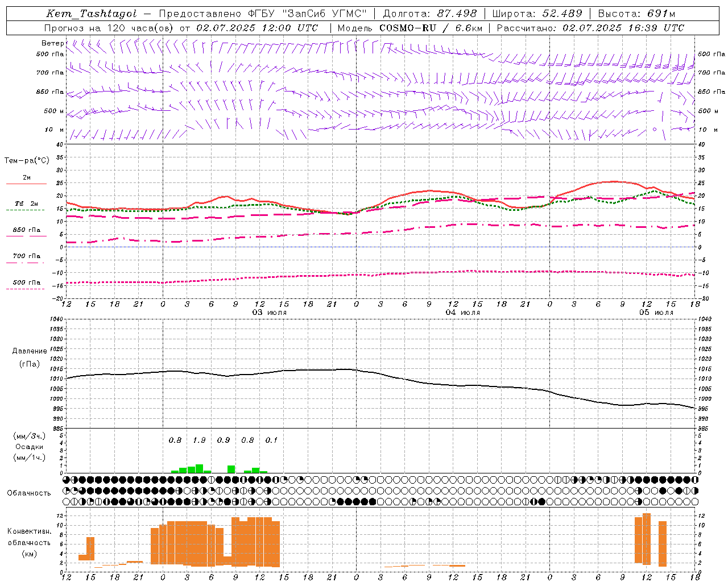Click the 0.1 precipitation total value
The image size is (728, 582).
pos(272,440)
